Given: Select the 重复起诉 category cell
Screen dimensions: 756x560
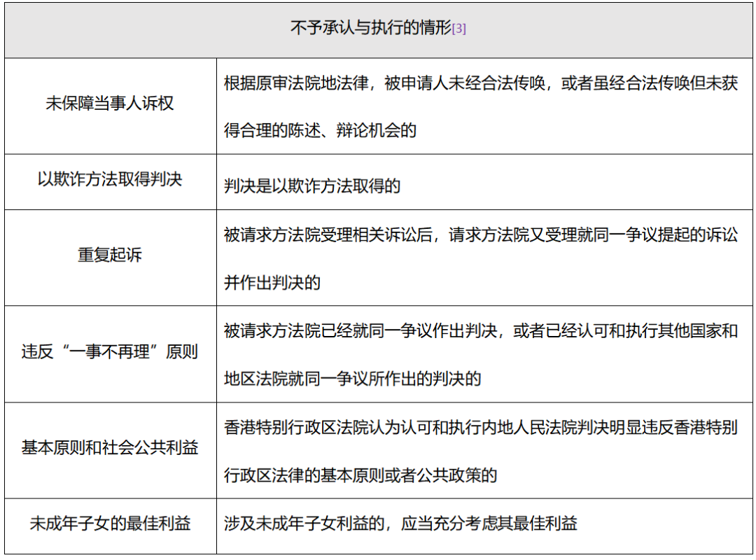Looking at the screenshot, I should pos(110,255).
